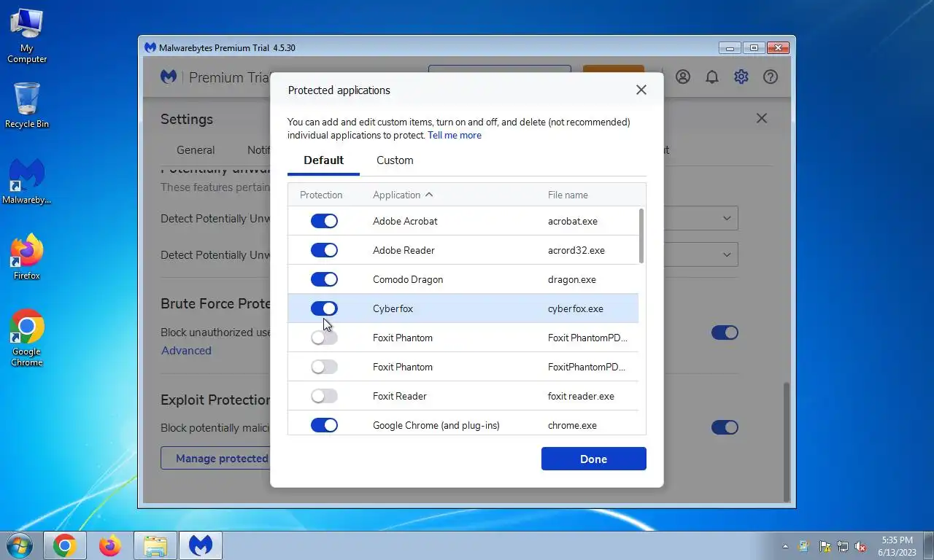Click the Action Center flag tray icon

tap(825, 546)
